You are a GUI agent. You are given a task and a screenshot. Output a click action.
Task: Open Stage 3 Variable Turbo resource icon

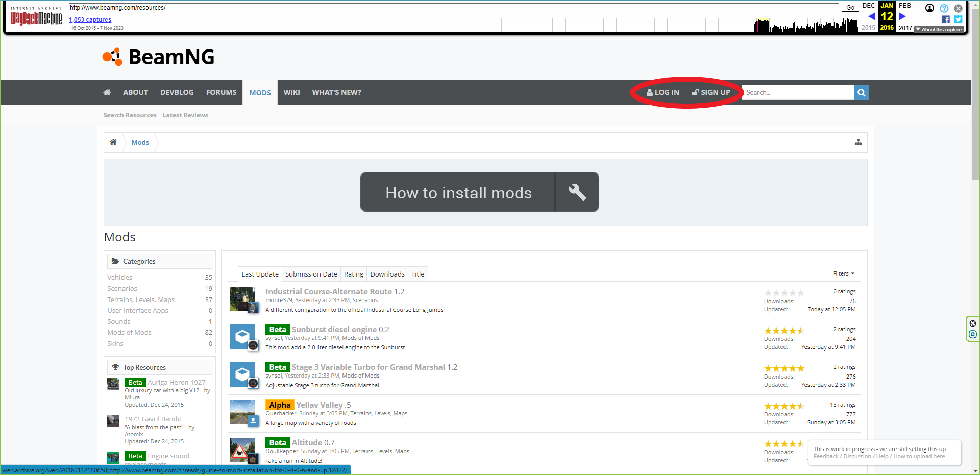(x=242, y=374)
